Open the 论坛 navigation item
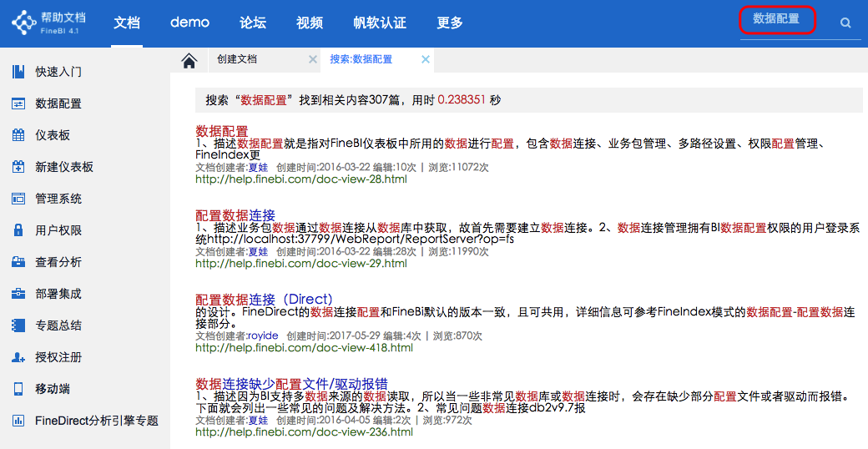 click(253, 23)
